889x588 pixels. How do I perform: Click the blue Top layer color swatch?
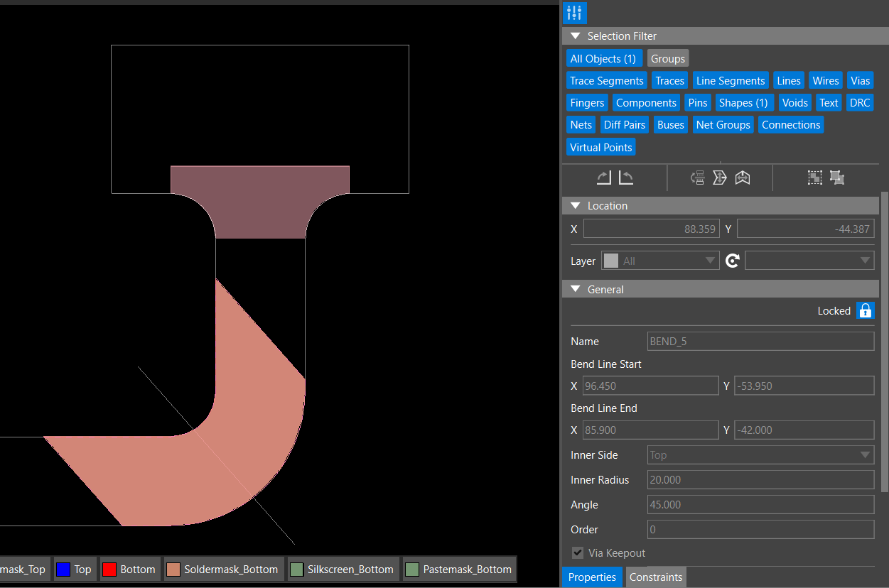pos(63,570)
